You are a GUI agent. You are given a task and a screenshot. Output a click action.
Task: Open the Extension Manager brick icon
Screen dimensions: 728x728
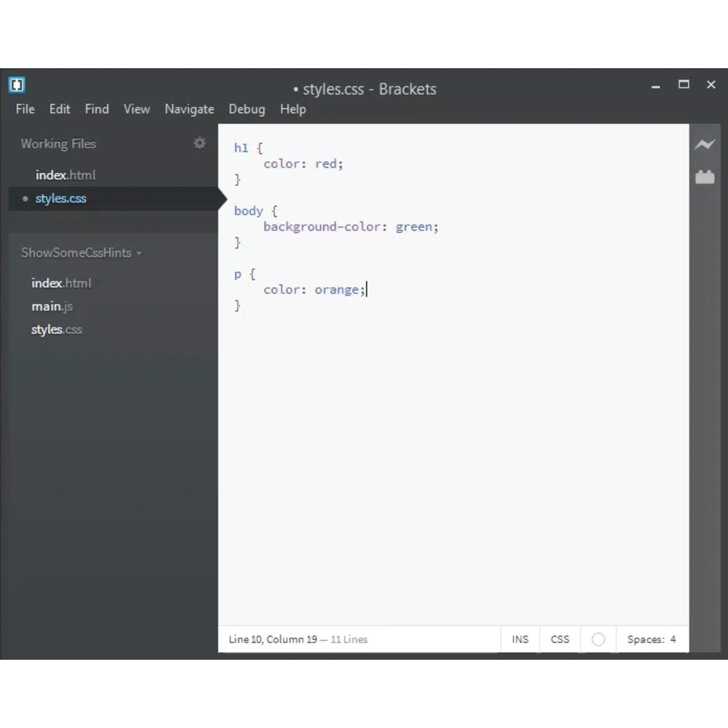coord(705,177)
